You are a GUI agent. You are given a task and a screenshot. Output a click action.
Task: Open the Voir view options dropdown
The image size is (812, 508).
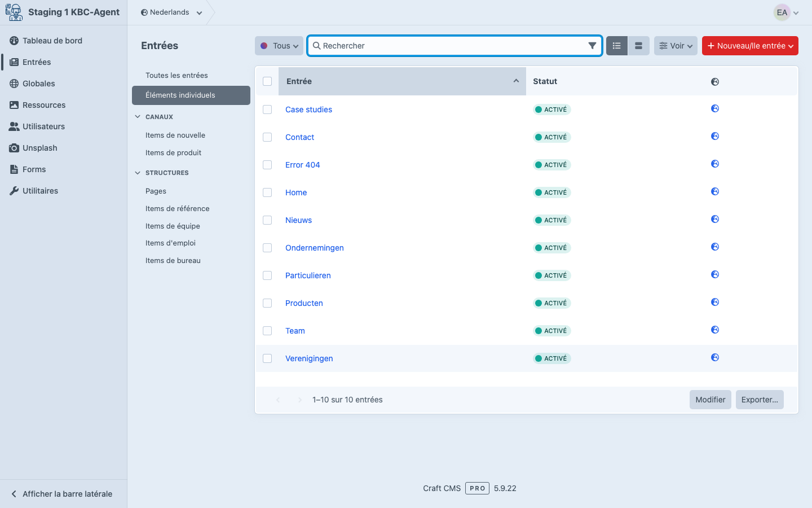coord(676,46)
